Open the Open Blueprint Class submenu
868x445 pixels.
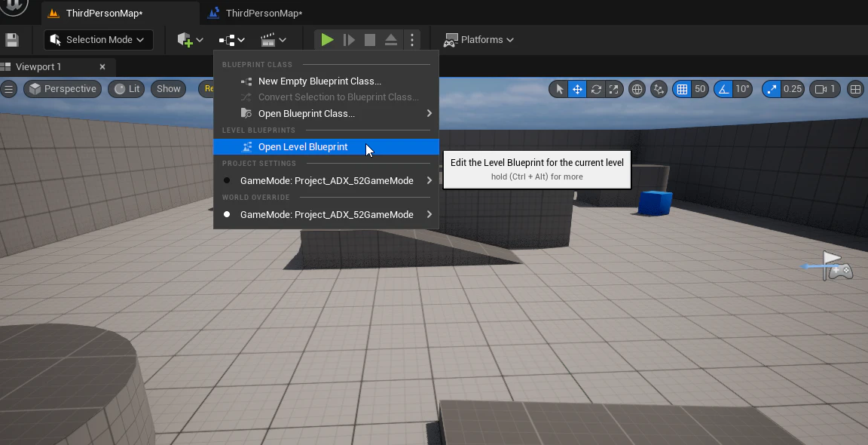[x=326, y=114]
